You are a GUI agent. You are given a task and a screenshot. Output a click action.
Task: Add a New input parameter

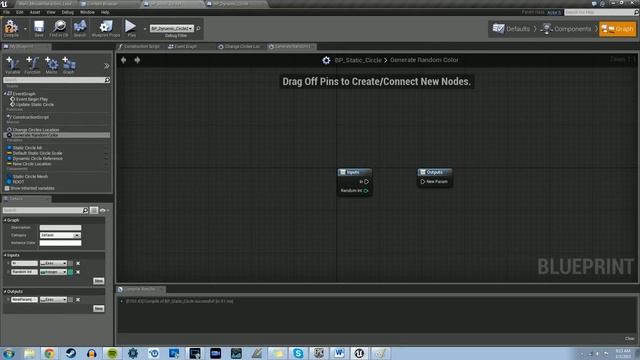point(98,281)
